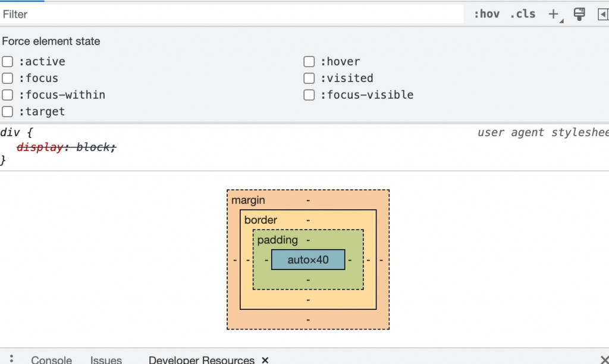Click the auto×40 content box
609x364 pixels.
308,260
